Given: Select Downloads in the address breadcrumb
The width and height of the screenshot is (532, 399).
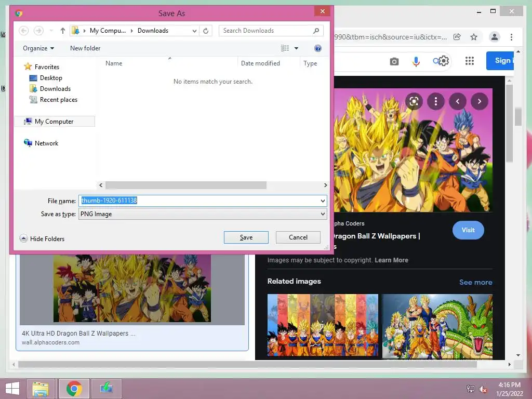Looking at the screenshot, I should tap(153, 31).
